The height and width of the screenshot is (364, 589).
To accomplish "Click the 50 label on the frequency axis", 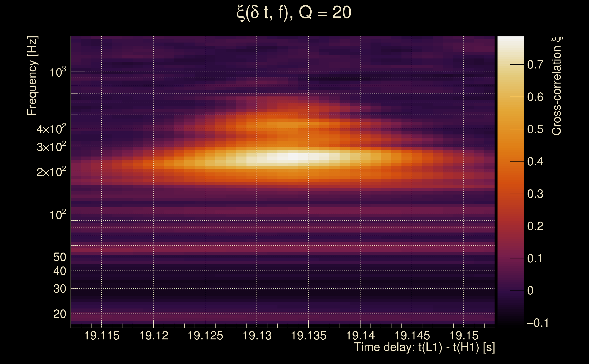I will point(59,257).
